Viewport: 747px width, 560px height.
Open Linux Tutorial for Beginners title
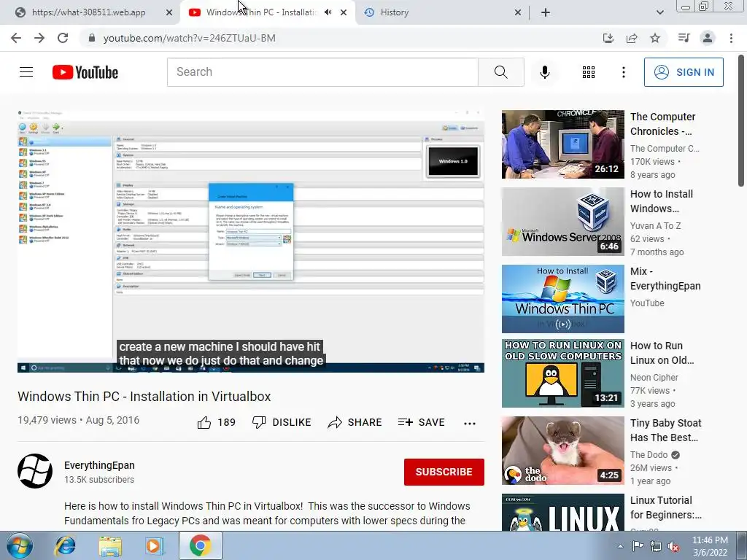pos(665,507)
